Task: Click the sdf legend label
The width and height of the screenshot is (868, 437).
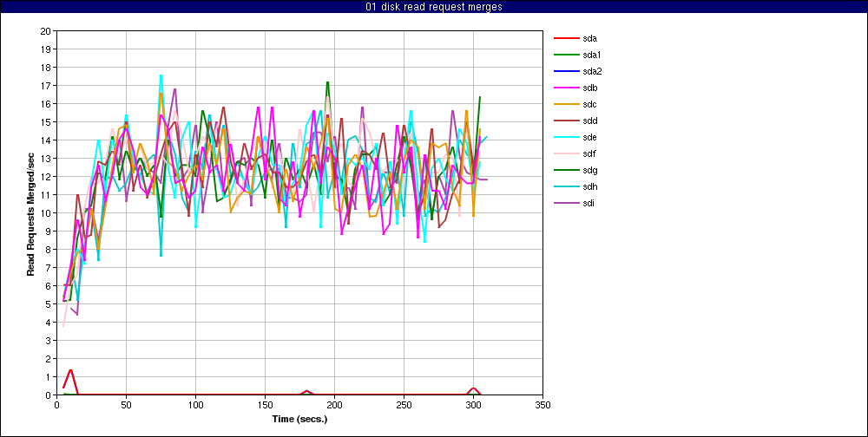Action: (x=589, y=153)
